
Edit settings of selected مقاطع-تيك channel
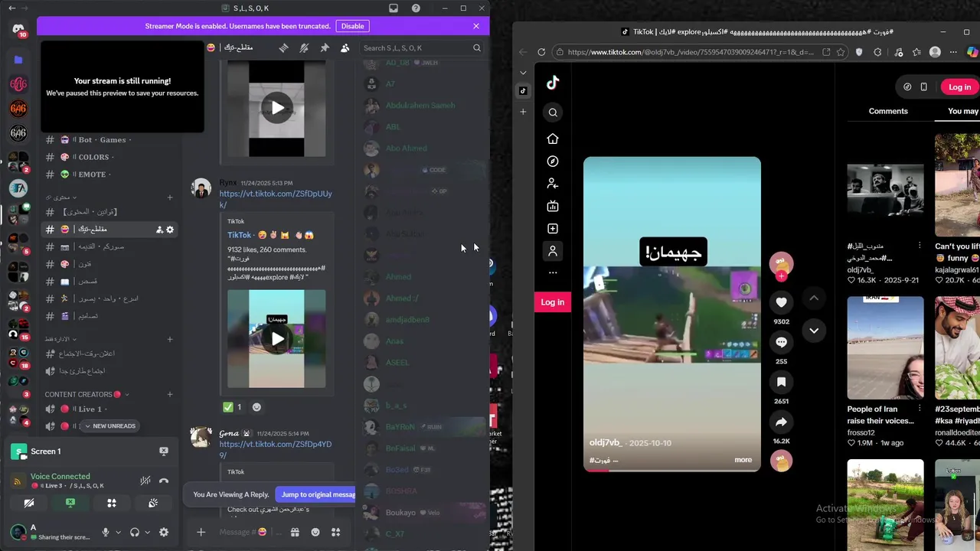coord(170,230)
